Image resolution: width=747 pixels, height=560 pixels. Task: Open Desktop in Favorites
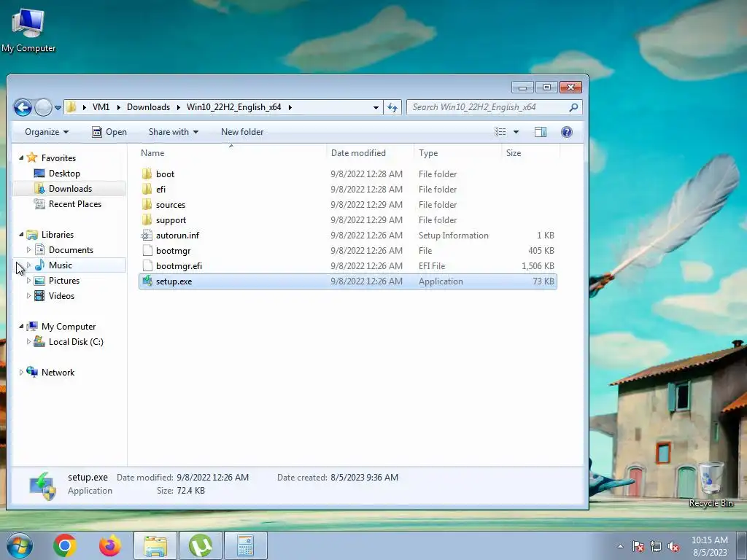pos(64,174)
